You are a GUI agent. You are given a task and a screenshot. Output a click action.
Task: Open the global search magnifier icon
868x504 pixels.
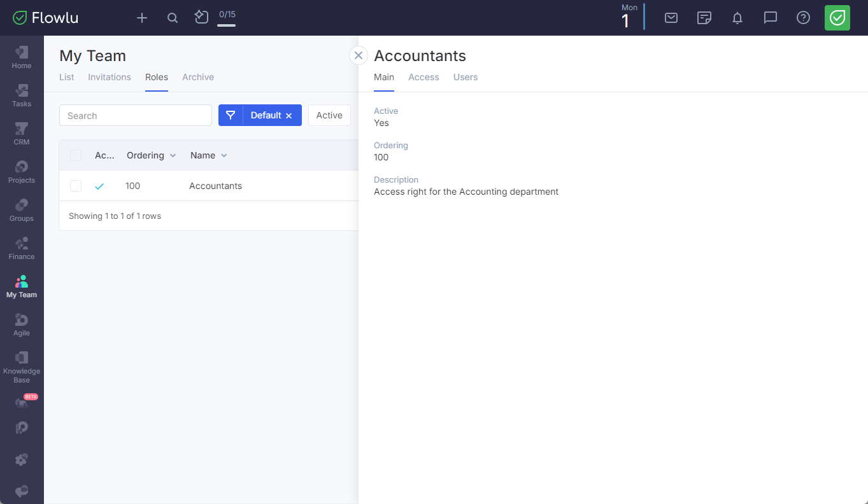(173, 18)
